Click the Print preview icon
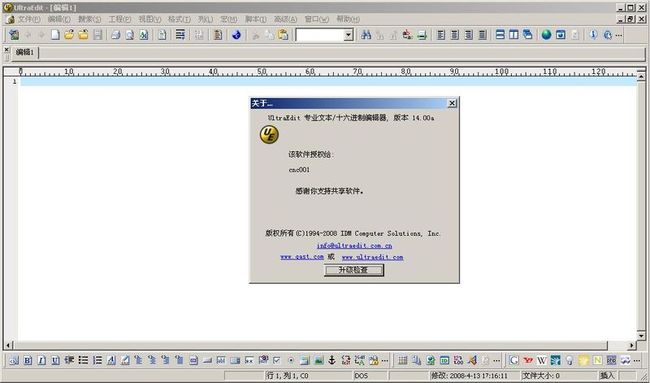This screenshot has width=650, height=383. 130,35
